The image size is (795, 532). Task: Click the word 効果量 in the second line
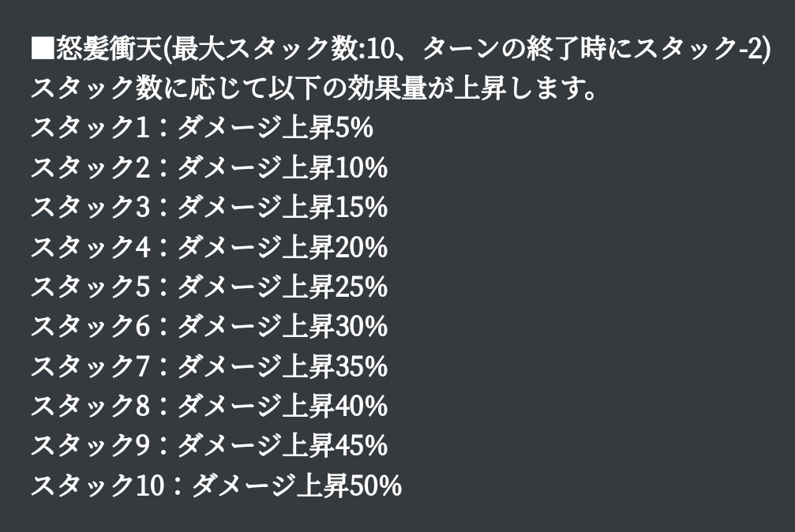(386, 88)
